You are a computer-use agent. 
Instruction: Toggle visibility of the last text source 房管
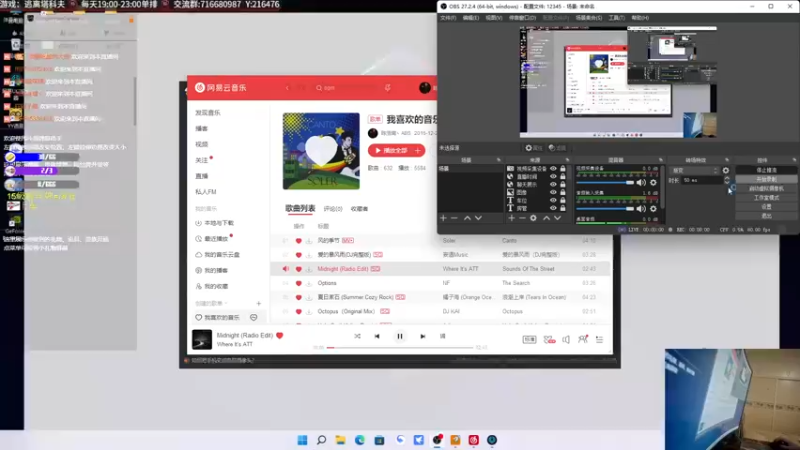[x=553, y=208]
